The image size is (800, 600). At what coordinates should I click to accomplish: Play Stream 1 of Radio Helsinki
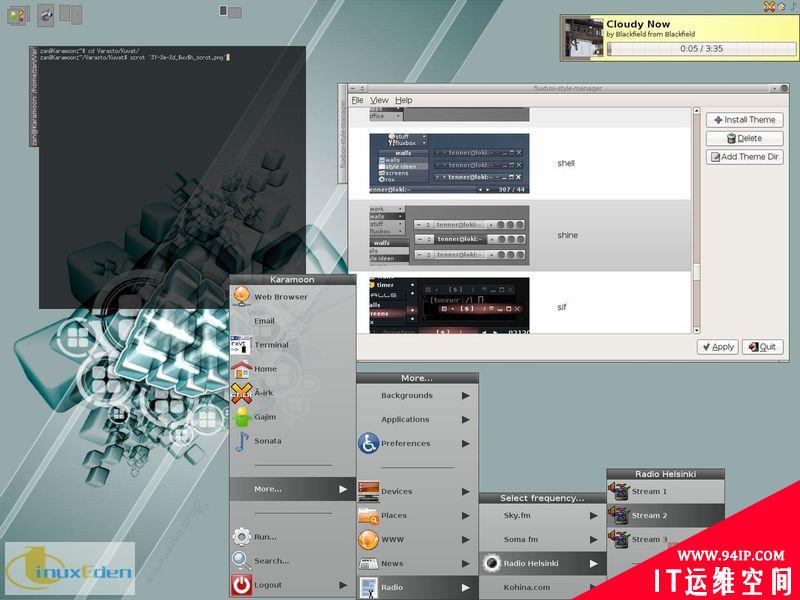[665, 491]
